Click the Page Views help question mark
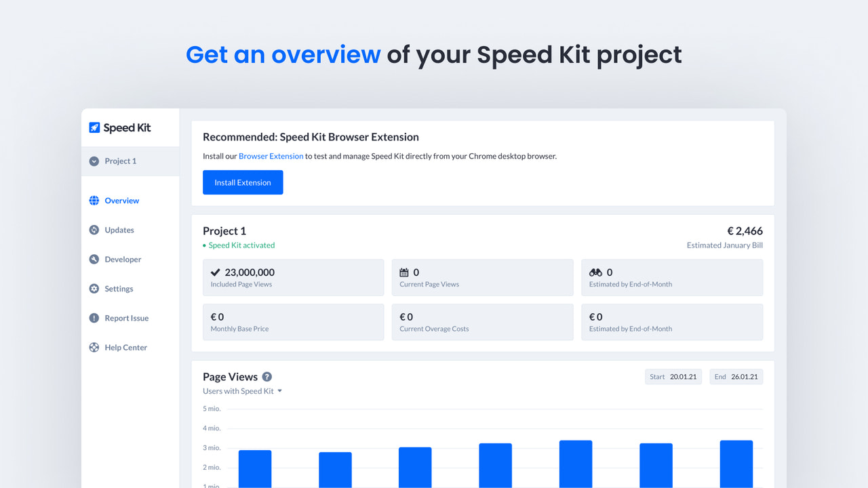Screen dimensions: 868x488 point(267,377)
